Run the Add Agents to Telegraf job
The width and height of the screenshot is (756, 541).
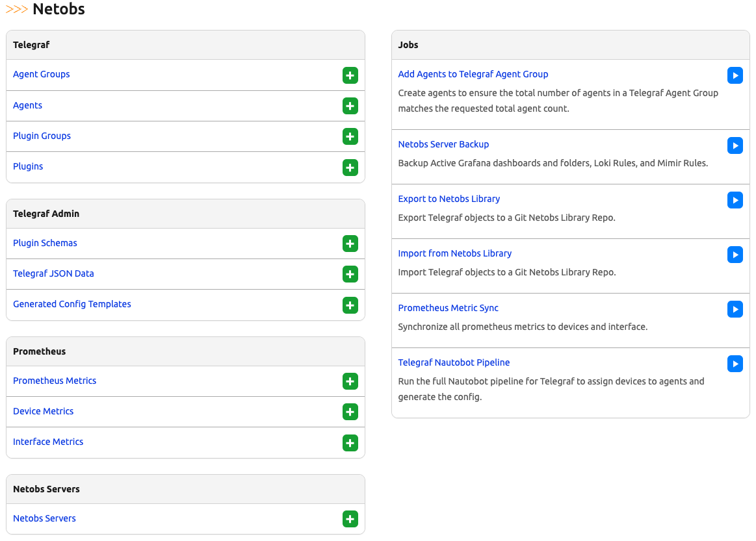tap(735, 75)
